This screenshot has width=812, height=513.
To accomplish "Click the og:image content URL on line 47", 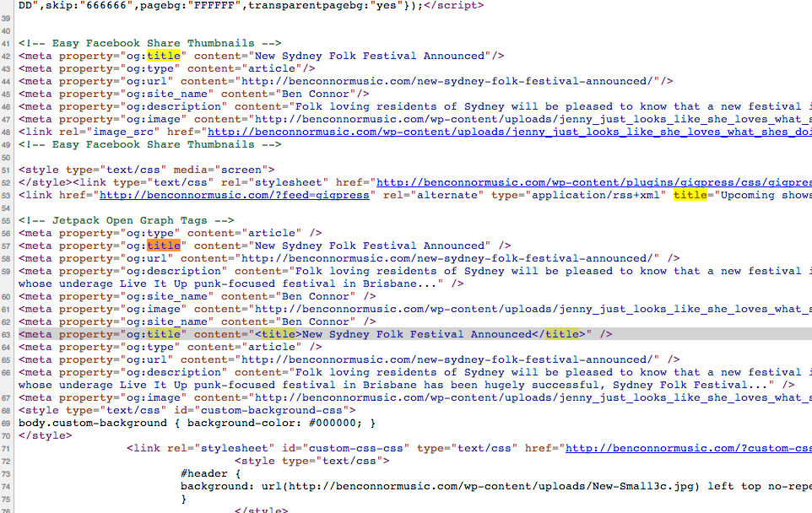I will 533,120.
